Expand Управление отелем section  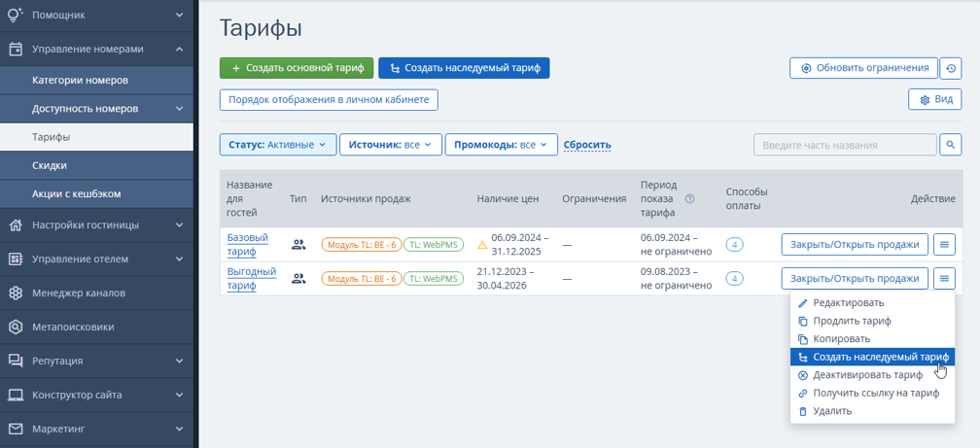[179, 258]
